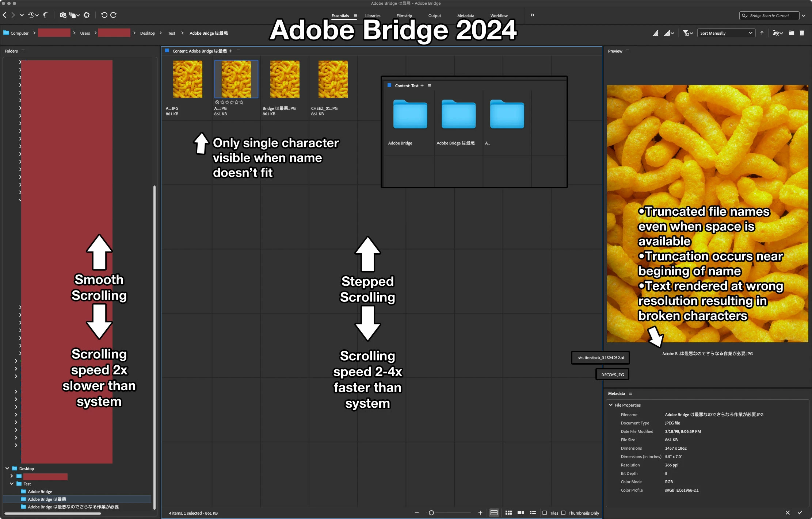Rotate image 90° counterclockwise

(104, 15)
